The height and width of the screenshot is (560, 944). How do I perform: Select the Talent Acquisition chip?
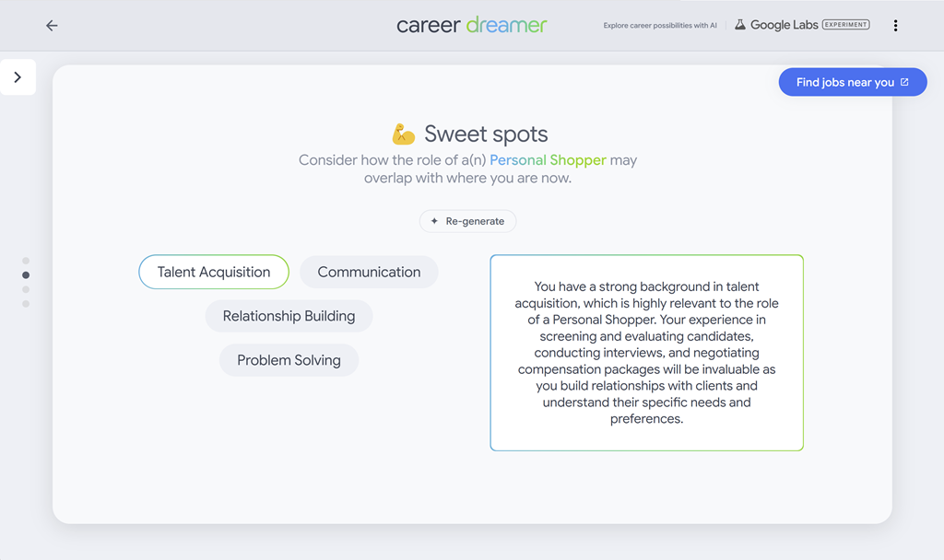pos(214,272)
